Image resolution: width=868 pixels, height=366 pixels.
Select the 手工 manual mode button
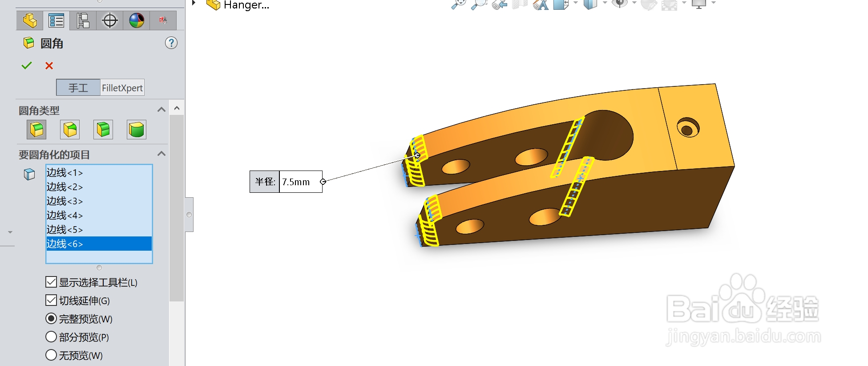coord(78,88)
